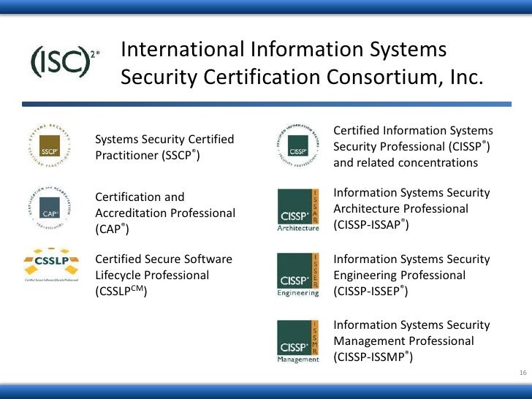Screen dimensions: 532x399
Task: Select text Systems Security Certified Practitioner (SSCP)
Action: pyautogui.click(x=164, y=147)
